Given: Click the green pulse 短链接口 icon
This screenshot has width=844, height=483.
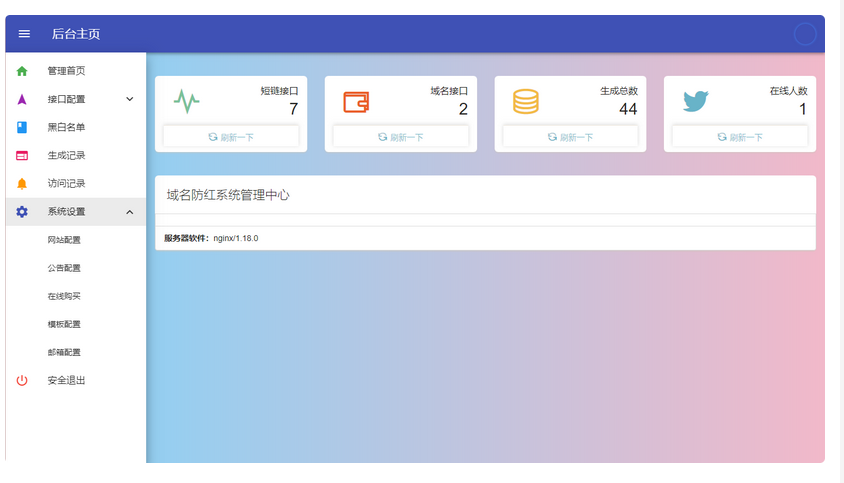Looking at the screenshot, I should click(187, 101).
